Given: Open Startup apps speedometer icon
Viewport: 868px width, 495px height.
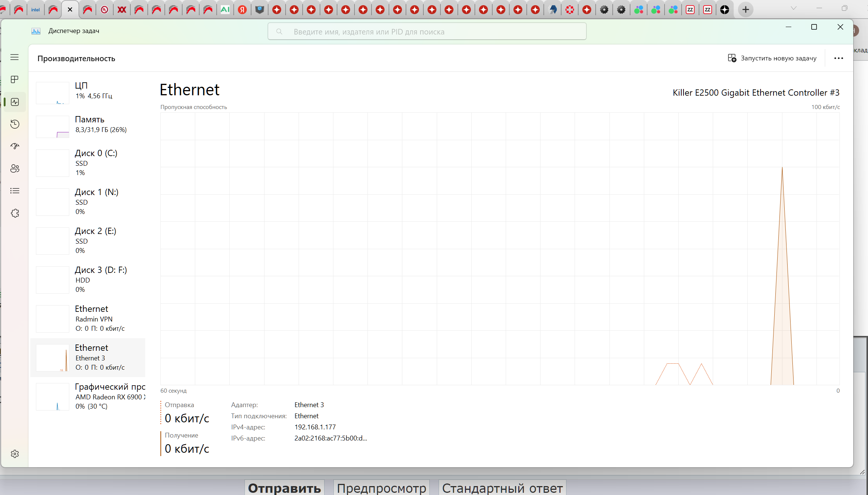Looking at the screenshot, I should click(x=14, y=146).
